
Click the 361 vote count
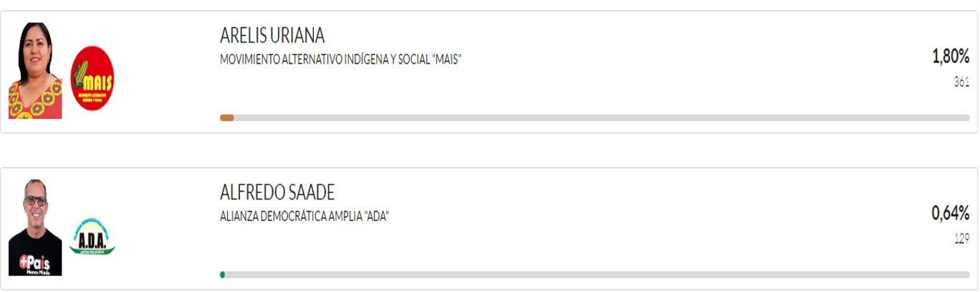pyautogui.click(x=961, y=82)
